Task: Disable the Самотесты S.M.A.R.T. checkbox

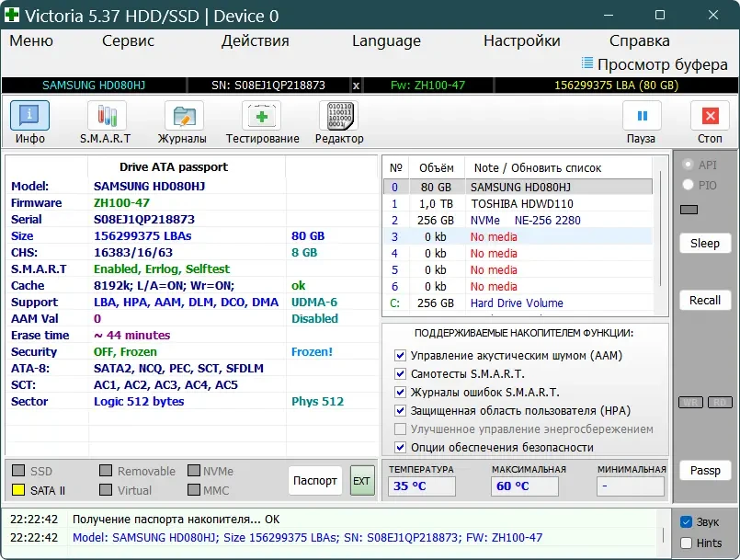Action: (398, 375)
